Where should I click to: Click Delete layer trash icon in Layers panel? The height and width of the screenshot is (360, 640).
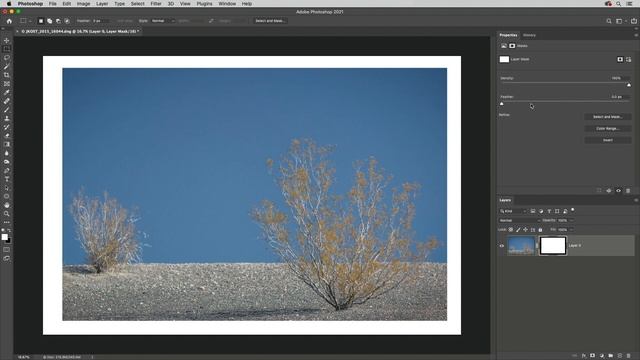(629, 356)
